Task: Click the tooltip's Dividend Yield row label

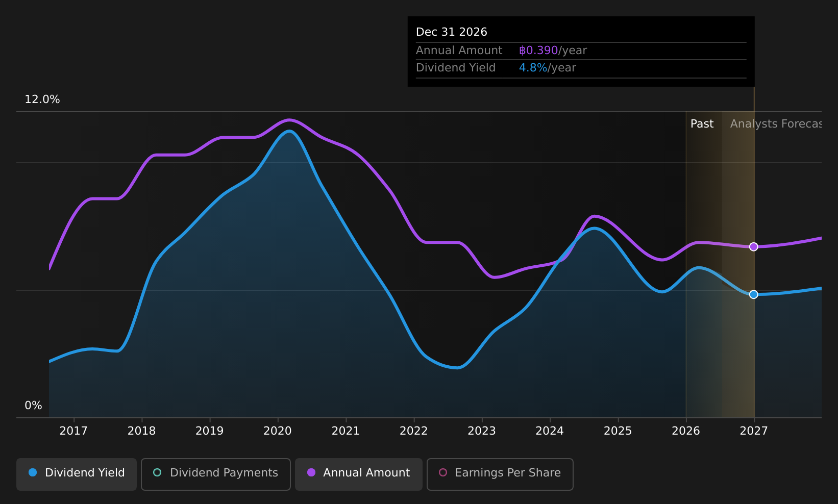Action: (x=456, y=68)
